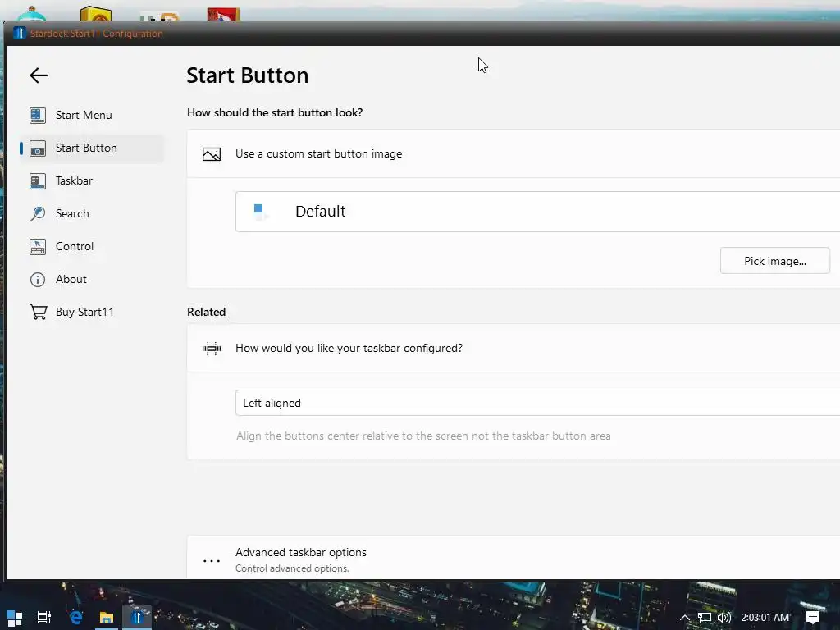Image resolution: width=840 pixels, height=630 pixels.
Task: Open Advanced taskbar options
Action: pos(514,557)
